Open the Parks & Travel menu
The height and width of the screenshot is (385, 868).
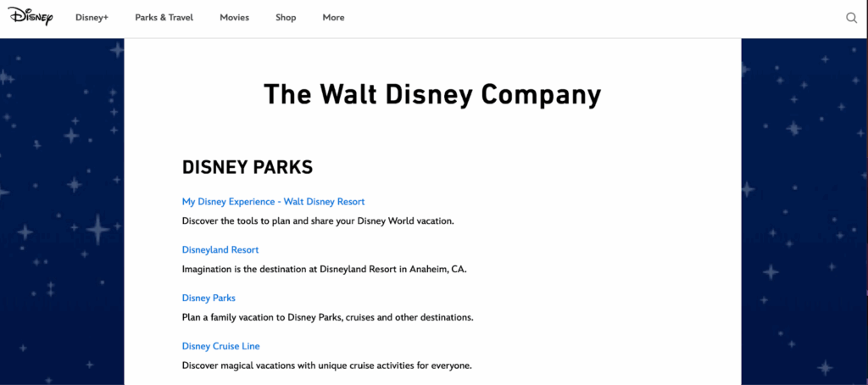pyautogui.click(x=164, y=18)
